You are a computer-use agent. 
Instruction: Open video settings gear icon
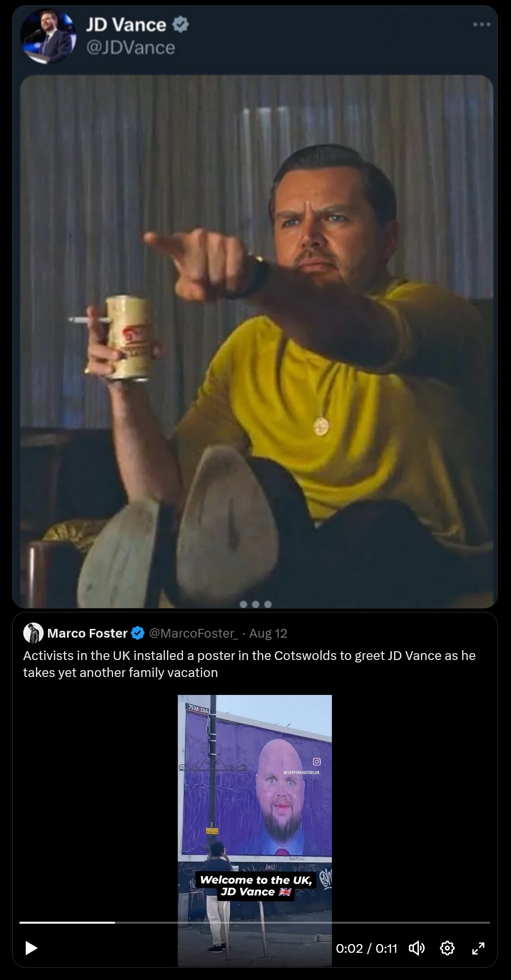coord(447,948)
